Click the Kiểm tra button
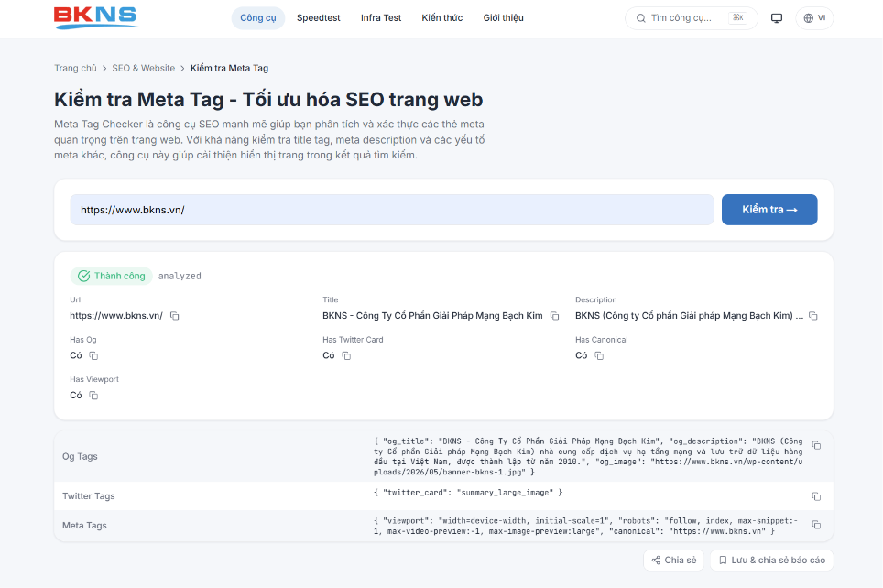883x588 pixels. [x=769, y=210]
